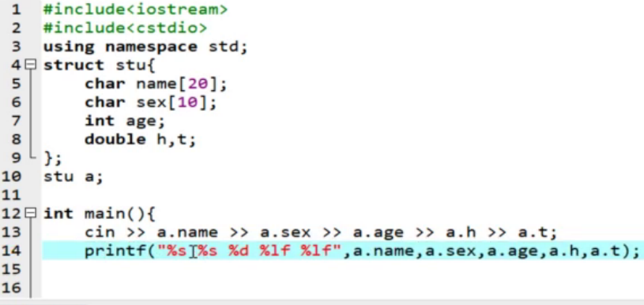Click the 'int age;' declaration
Viewport: 644px width, 305px height.
(125, 121)
